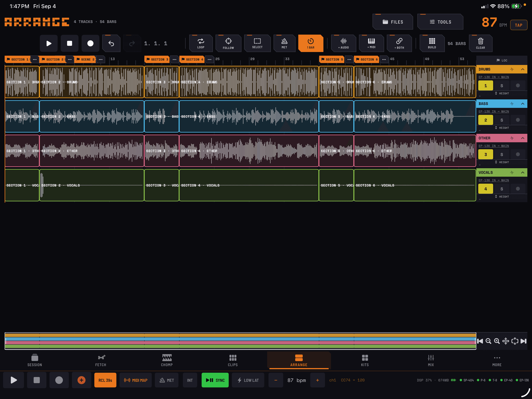This screenshot has width=532, height=399.
Task: Open Section 4 marker options menu
Action: (210, 59)
